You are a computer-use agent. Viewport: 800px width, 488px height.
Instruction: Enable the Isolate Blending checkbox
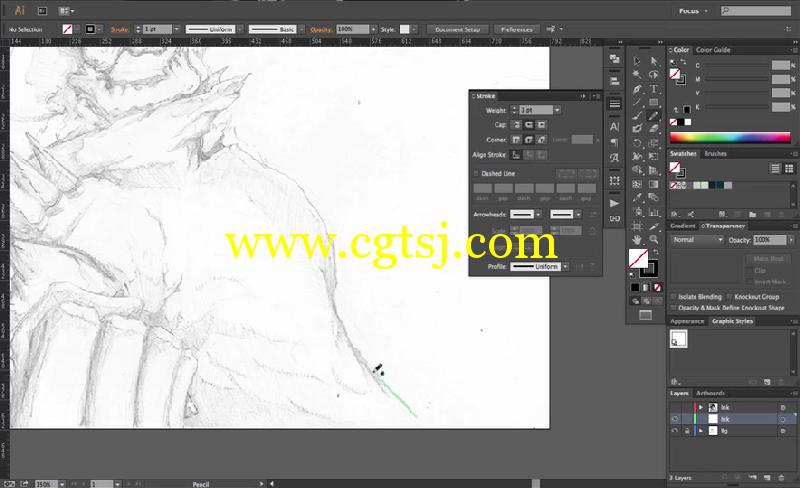(673, 297)
